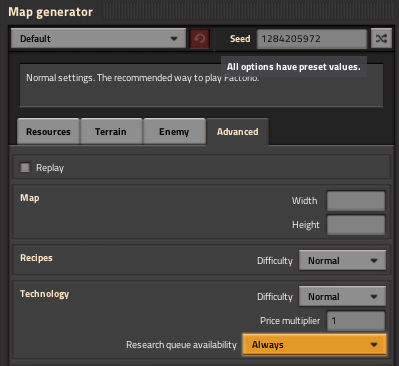Image resolution: width=399 pixels, height=366 pixels.
Task: Click the Height label
Action: click(x=306, y=225)
